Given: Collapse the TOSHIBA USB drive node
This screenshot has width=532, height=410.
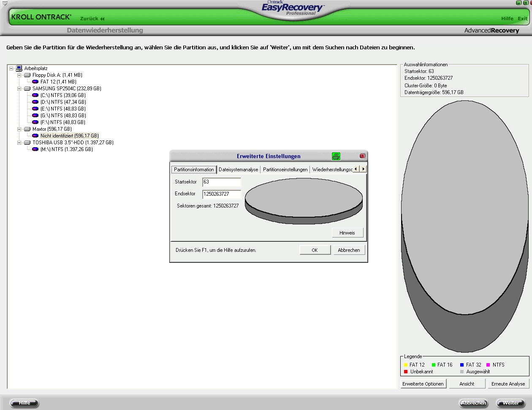Looking at the screenshot, I should pyautogui.click(x=19, y=143).
